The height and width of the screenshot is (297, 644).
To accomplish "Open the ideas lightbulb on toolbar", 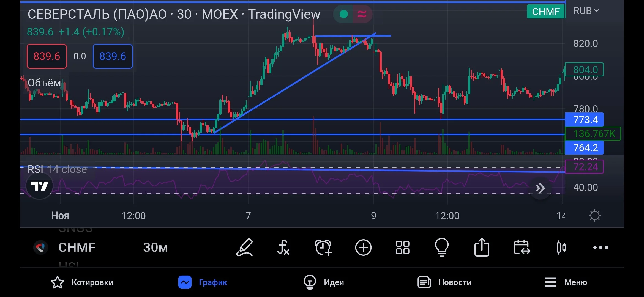I will pos(442,247).
